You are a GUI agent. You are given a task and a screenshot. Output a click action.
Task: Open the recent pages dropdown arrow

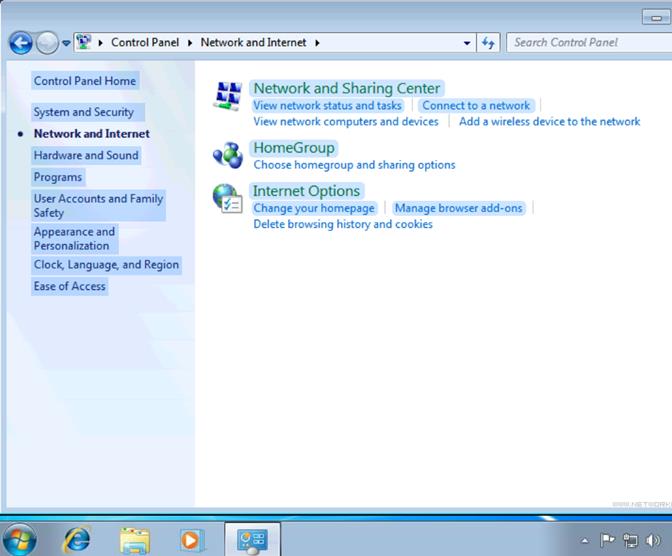click(x=66, y=43)
